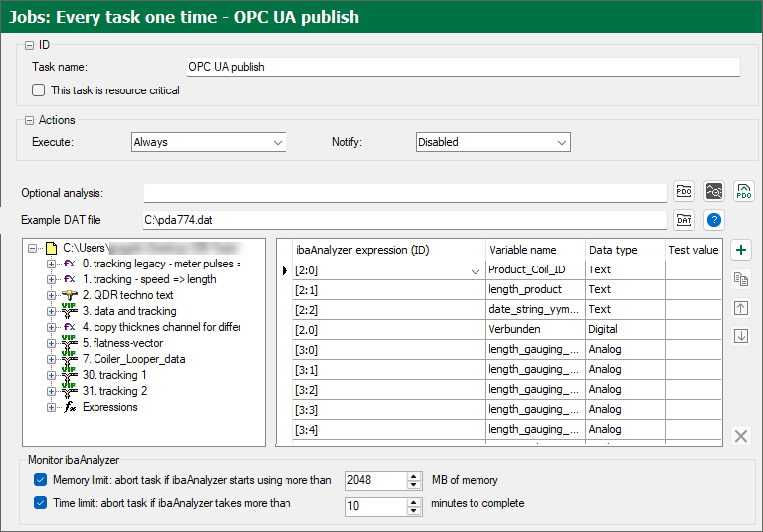
Task: Toggle the Memory limit checkbox
Action: 41,480
